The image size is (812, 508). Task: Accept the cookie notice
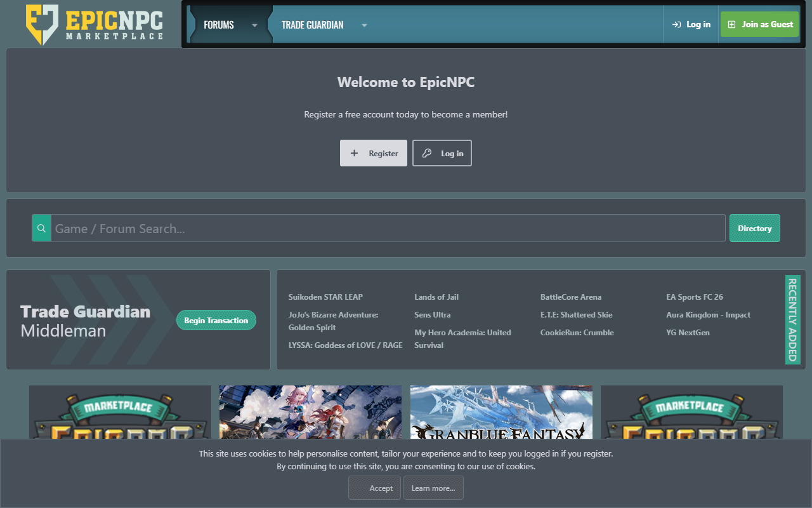[x=374, y=488]
